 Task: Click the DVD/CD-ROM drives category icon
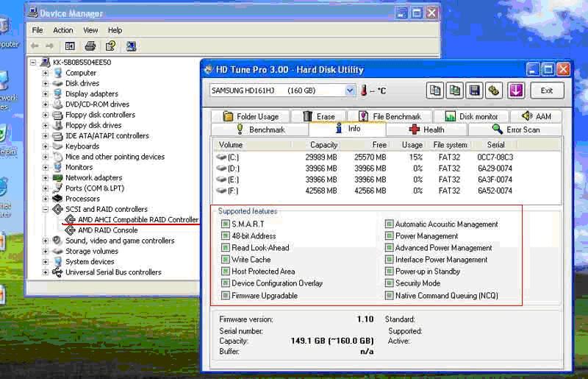click(x=57, y=104)
